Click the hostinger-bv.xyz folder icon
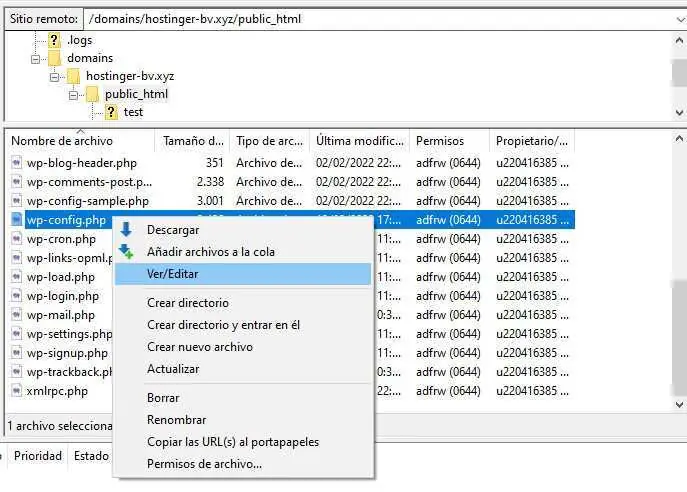 click(73, 76)
